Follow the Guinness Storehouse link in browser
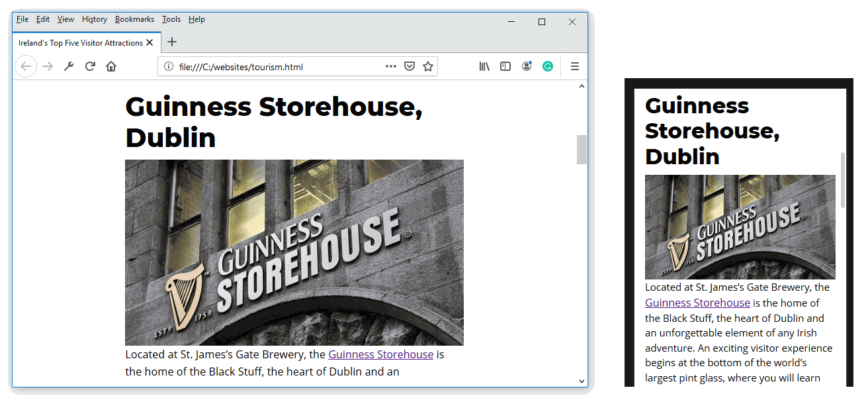This screenshot has width=868, height=400. (x=380, y=354)
